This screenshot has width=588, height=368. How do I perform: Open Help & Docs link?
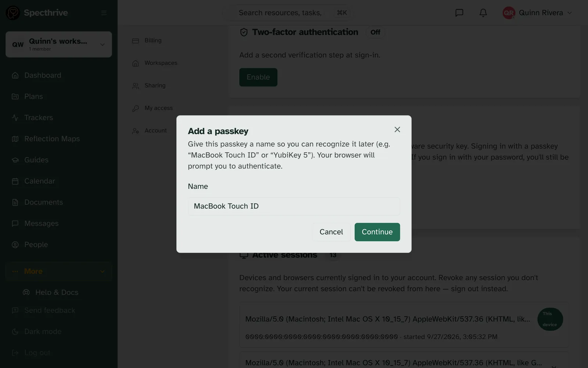point(57,292)
